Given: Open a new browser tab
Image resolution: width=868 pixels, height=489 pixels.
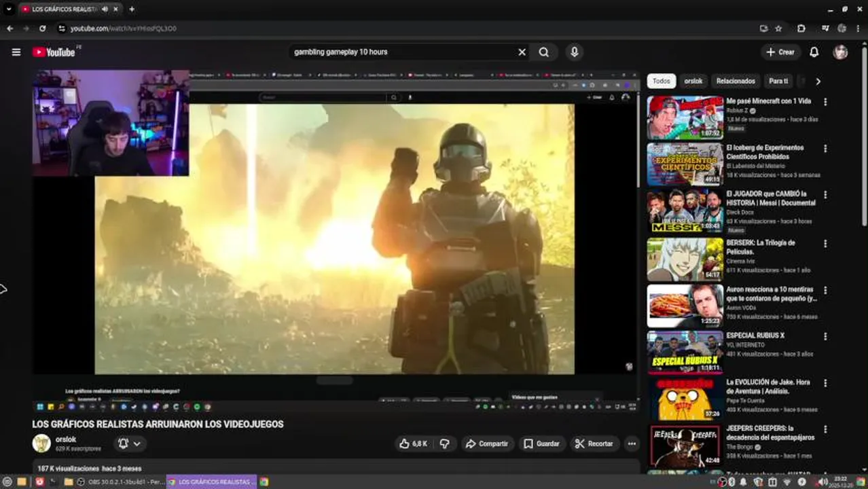Looking at the screenshot, I should (x=132, y=9).
